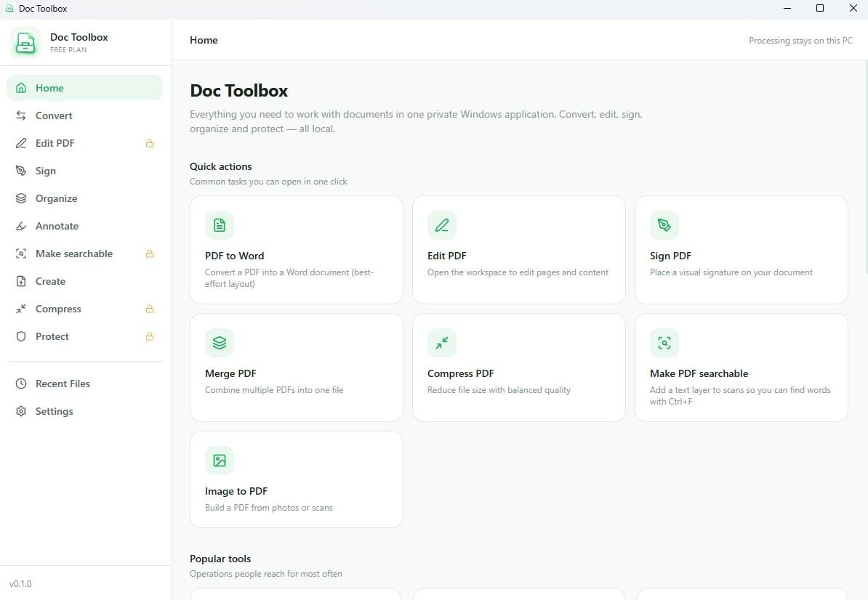
Task: Click the picture icon on Image to PDF card
Action: 220,461
